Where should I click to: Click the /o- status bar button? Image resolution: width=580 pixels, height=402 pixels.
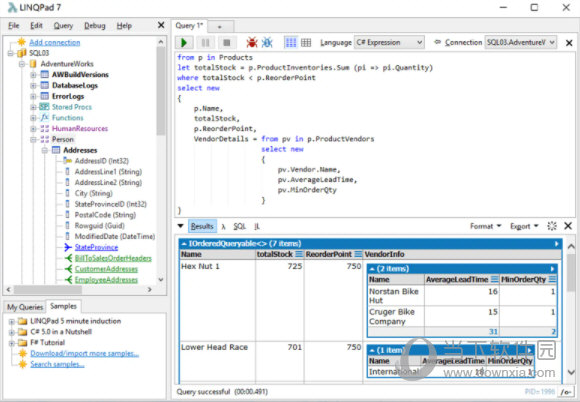[x=566, y=392]
